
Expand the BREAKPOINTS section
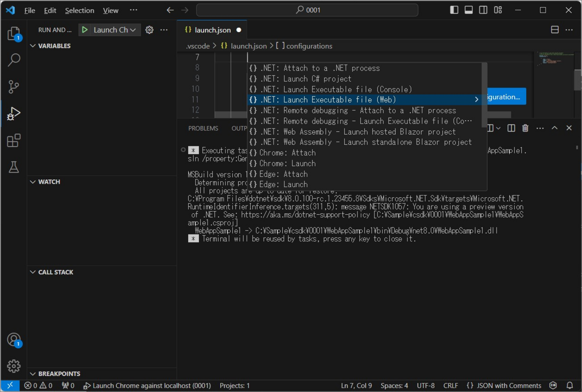coord(59,374)
